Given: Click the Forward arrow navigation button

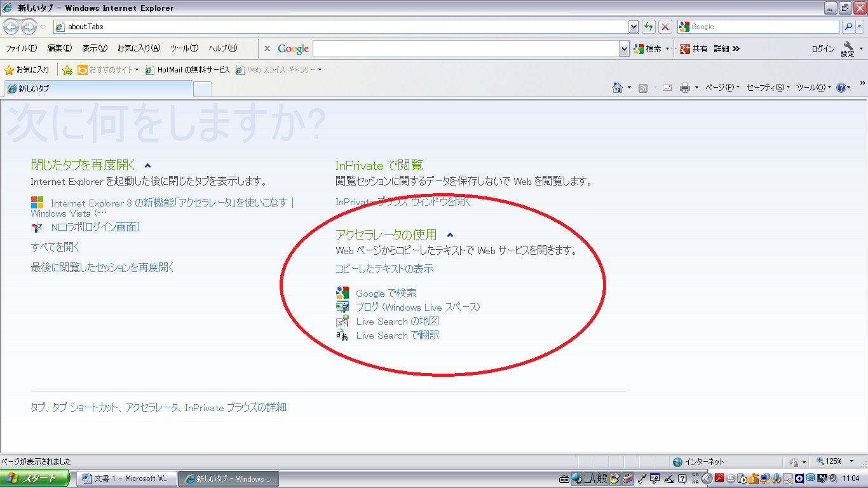Looking at the screenshot, I should [29, 27].
